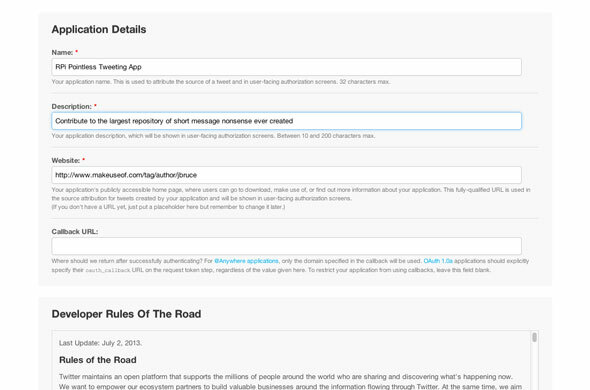Open the OAuth 1.0a link
590x390 pixels.
[438, 261]
